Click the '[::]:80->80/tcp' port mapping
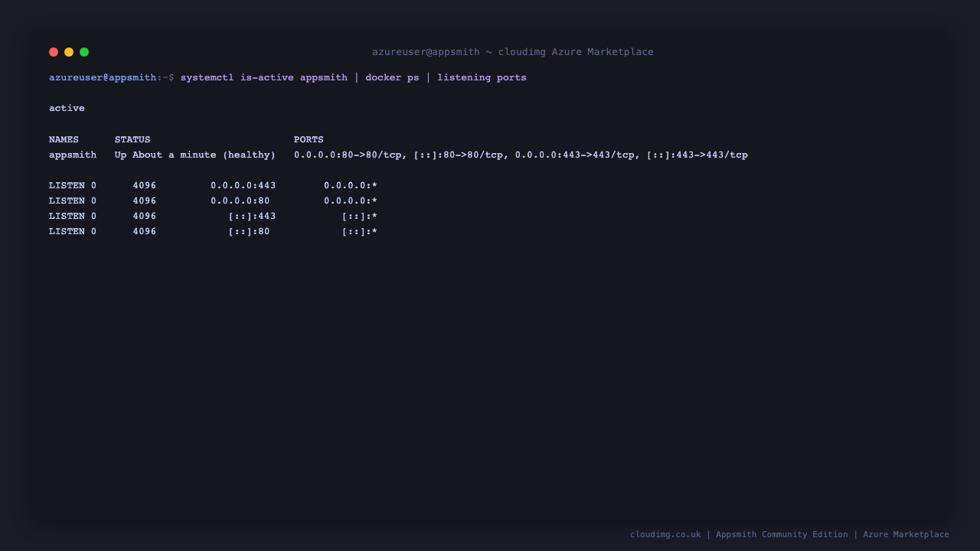The height and width of the screenshot is (551, 980). [458, 155]
